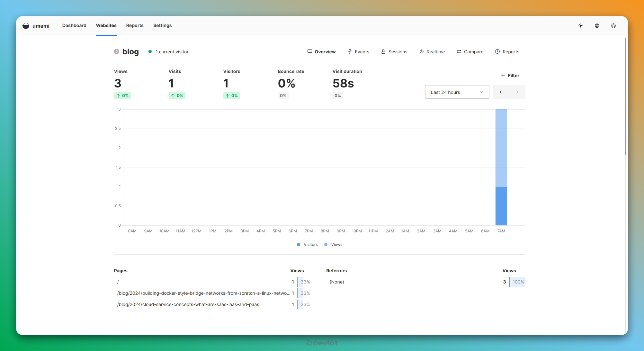Open the Compare arrows tab
This screenshot has height=351, width=644.
point(470,52)
